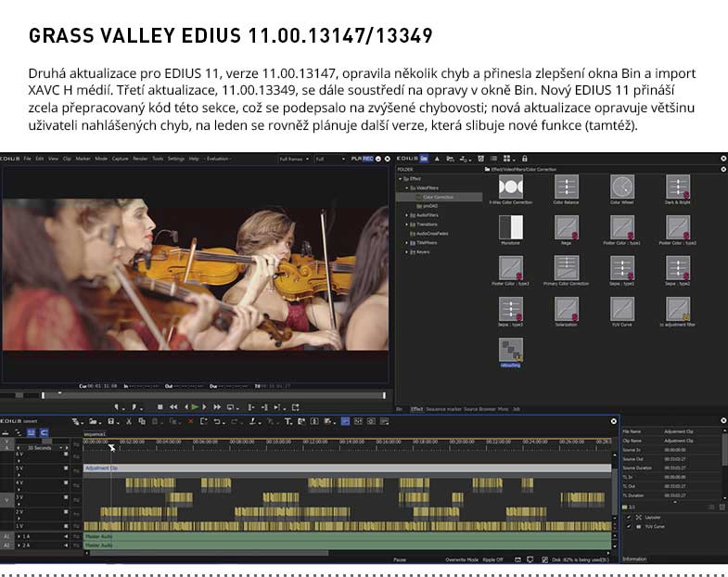Select the Primary Color Correction effect
This screenshot has height=577, width=728.
tap(566, 270)
